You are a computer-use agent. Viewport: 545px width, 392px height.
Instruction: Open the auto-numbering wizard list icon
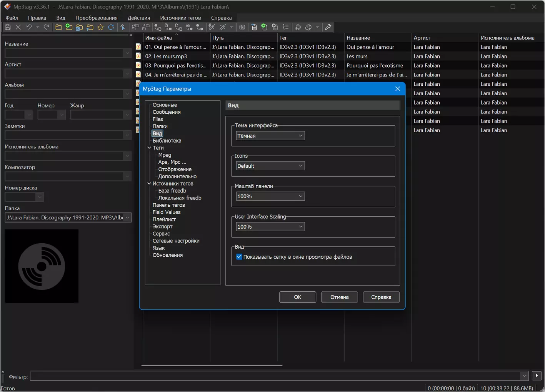(x=285, y=27)
